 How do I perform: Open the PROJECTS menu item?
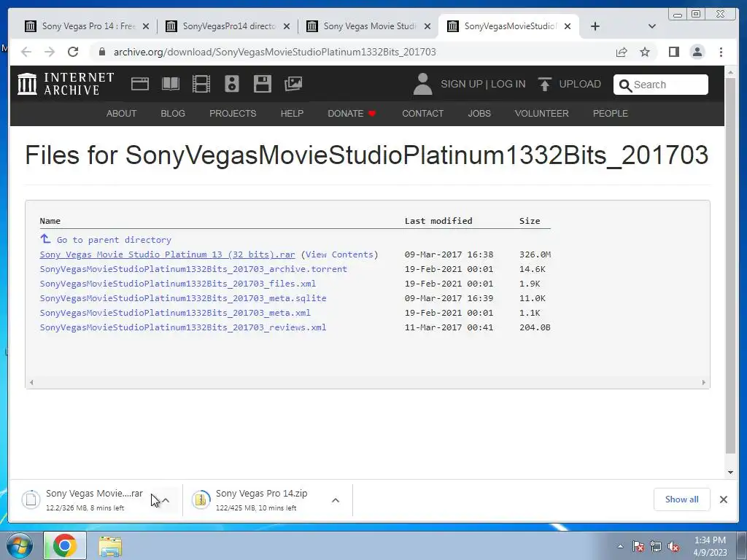(233, 113)
